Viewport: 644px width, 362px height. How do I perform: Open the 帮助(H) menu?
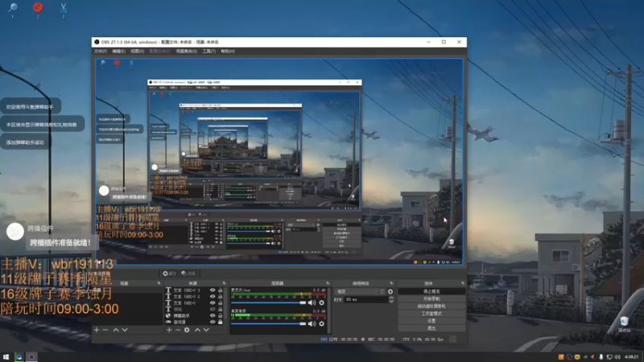[228, 51]
